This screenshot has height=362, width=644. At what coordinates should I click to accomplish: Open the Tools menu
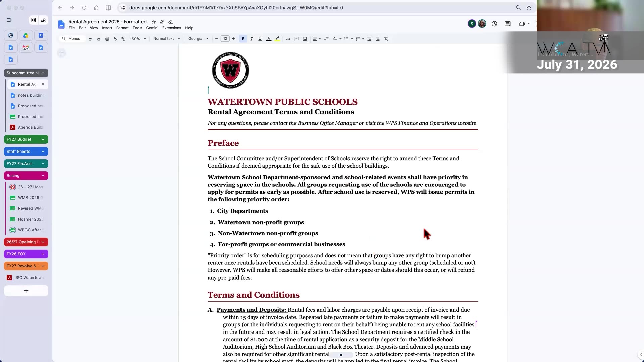pyautogui.click(x=137, y=28)
